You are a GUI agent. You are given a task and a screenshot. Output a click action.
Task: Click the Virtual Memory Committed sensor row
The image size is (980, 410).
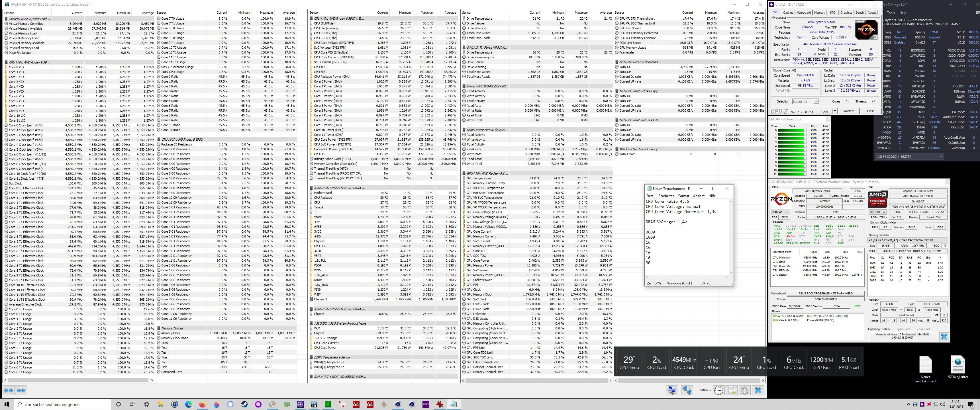[x=79, y=24]
